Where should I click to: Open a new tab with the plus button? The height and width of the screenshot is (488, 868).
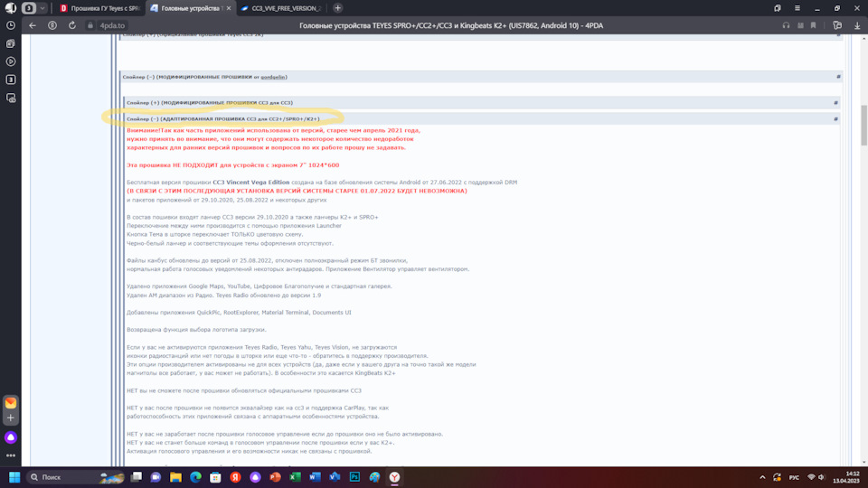pos(337,8)
